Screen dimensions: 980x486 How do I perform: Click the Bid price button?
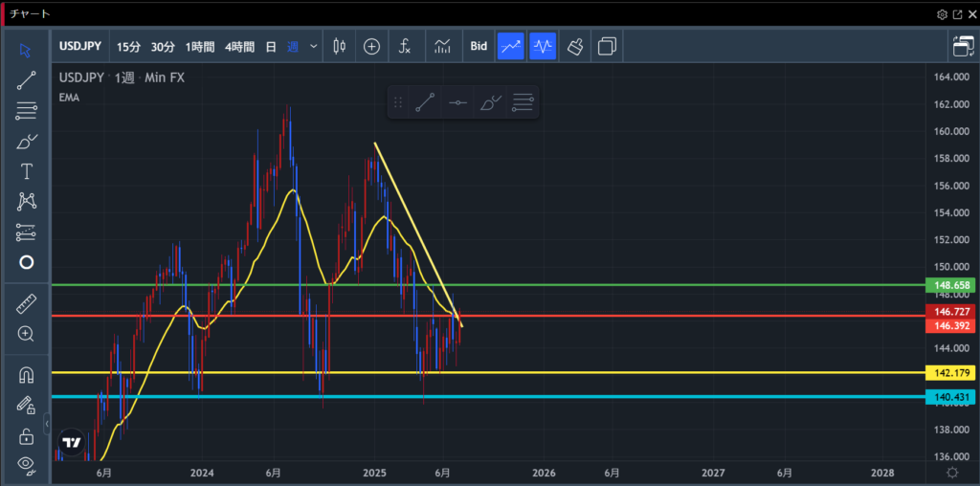coord(479,46)
